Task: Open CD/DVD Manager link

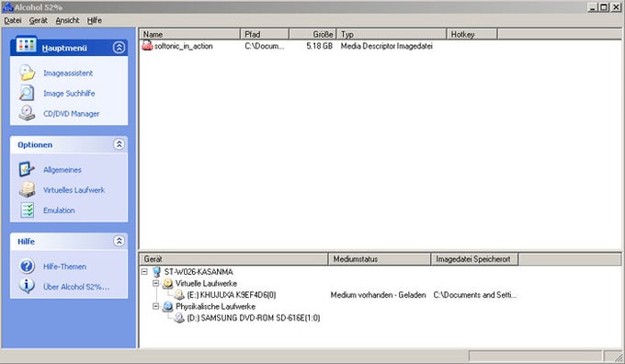Action: [72, 114]
